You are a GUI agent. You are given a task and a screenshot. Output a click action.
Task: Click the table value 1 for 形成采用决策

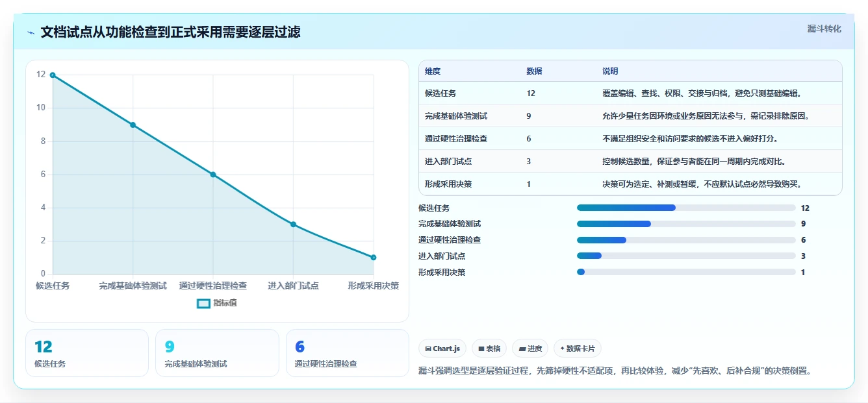click(x=529, y=184)
